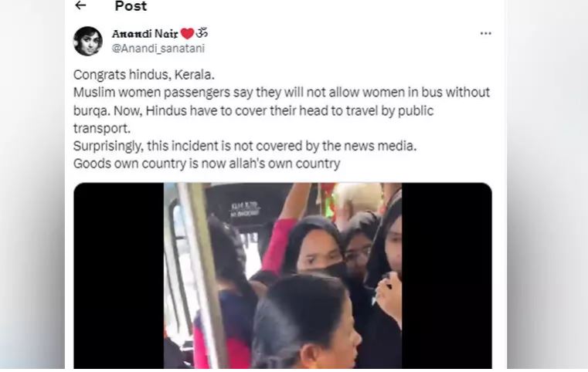588x372 pixels.
Task: Click the line 'Surprisingly, this incident is not covered'
Action: pyautogui.click(x=245, y=146)
